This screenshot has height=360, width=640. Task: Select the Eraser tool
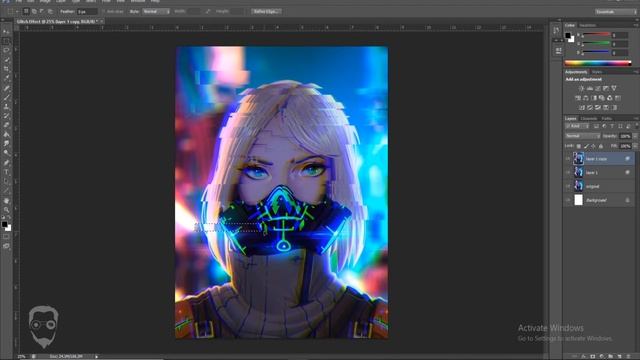coord(6,125)
